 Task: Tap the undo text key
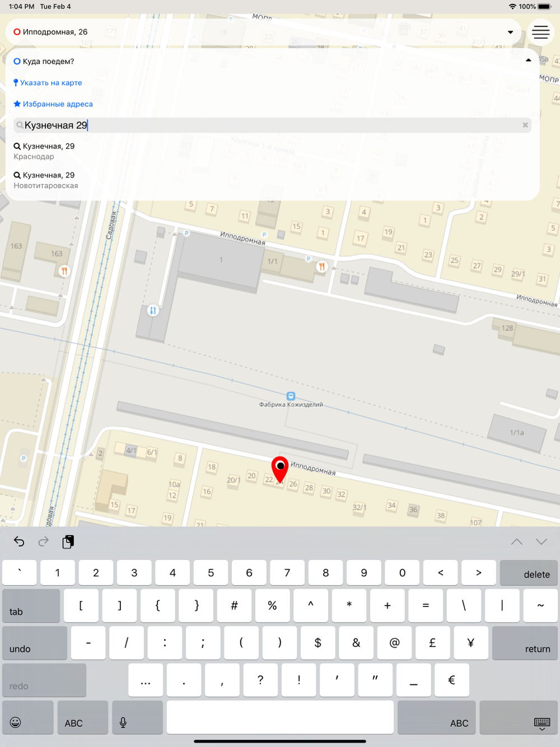pos(35,643)
